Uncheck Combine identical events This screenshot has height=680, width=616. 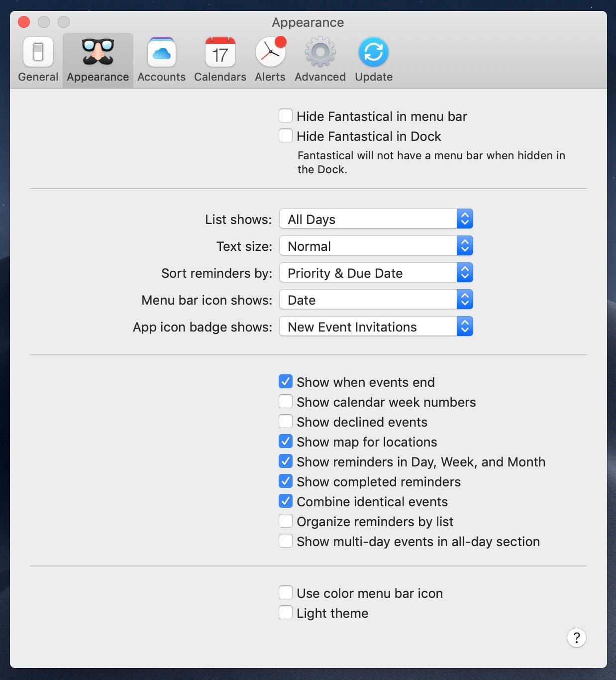click(286, 501)
